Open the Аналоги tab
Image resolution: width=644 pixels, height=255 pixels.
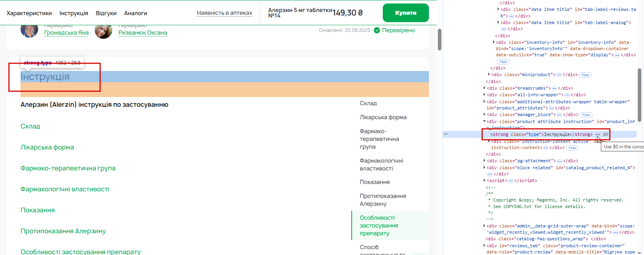[135, 13]
